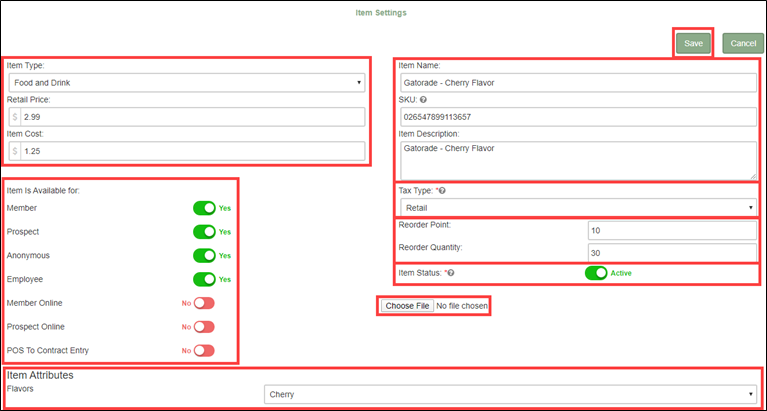
Task: Click the "Item Settings" page title
Action: pyautogui.click(x=381, y=13)
